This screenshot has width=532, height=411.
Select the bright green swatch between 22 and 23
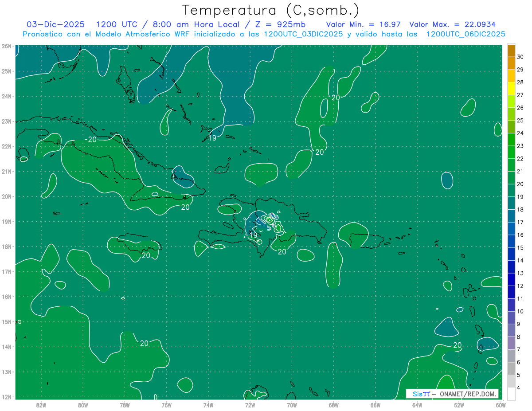tap(511, 152)
